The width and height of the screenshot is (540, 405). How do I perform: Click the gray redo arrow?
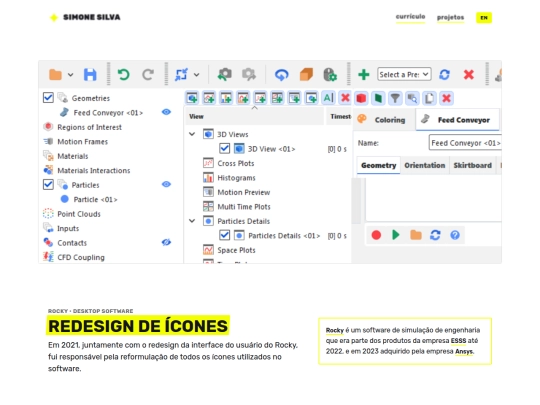pyautogui.click(x=148, y=74)
